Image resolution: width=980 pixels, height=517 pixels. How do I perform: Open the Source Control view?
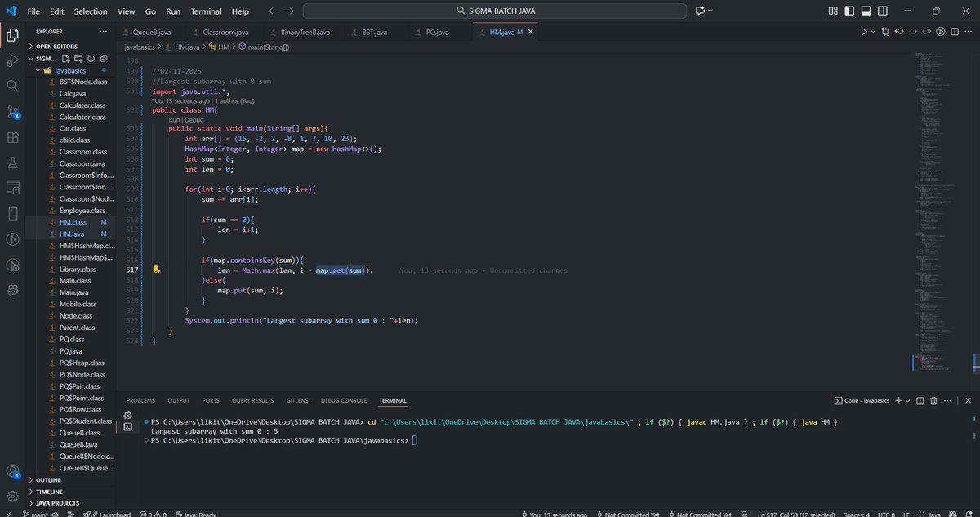click(x=11, y=112)
